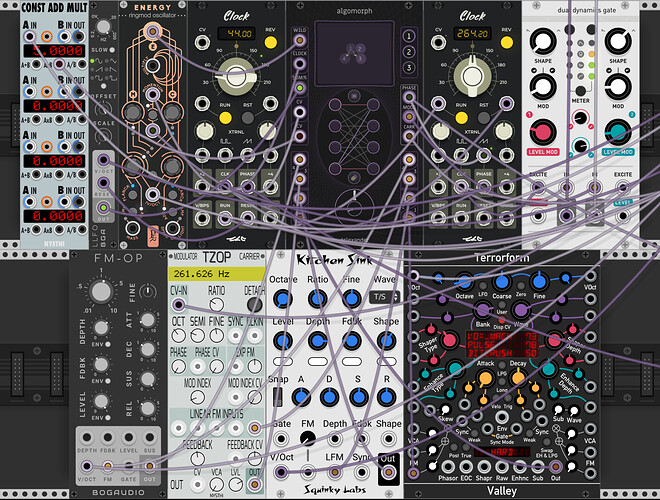
Task: Toggle REV on the Clock showing 44.00
Action: 270,43
